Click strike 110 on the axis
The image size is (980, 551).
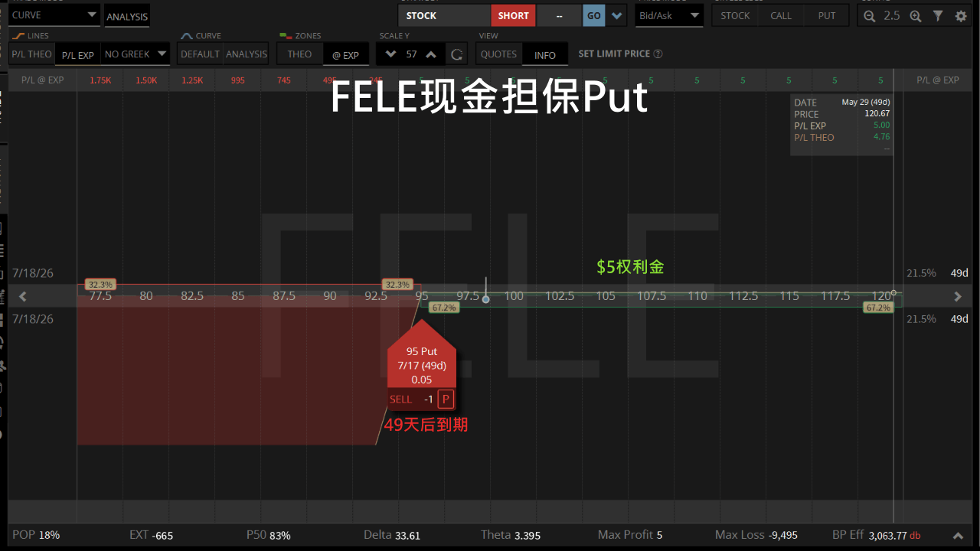[697, 296]
